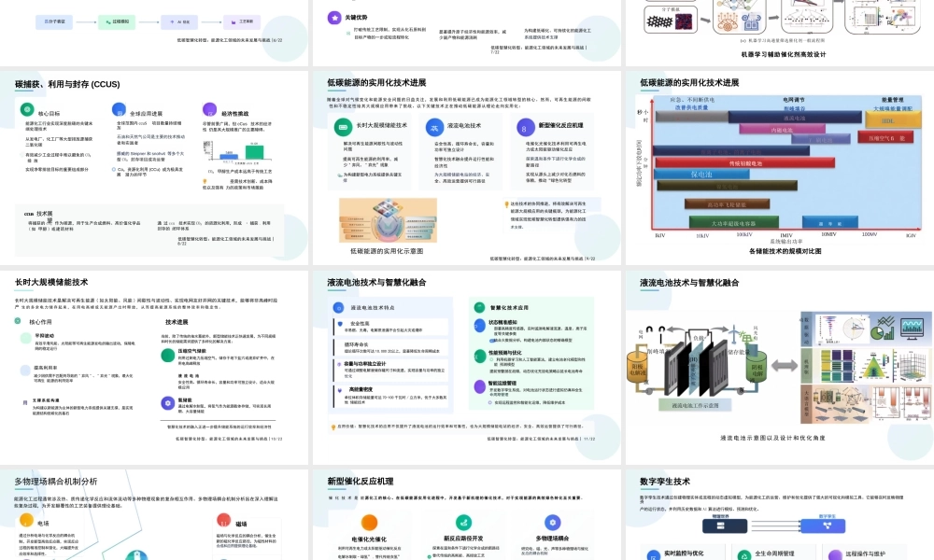Click the small yellow lightbulb tip icon under 经济性挑战
934x560 pixels.
205,181
